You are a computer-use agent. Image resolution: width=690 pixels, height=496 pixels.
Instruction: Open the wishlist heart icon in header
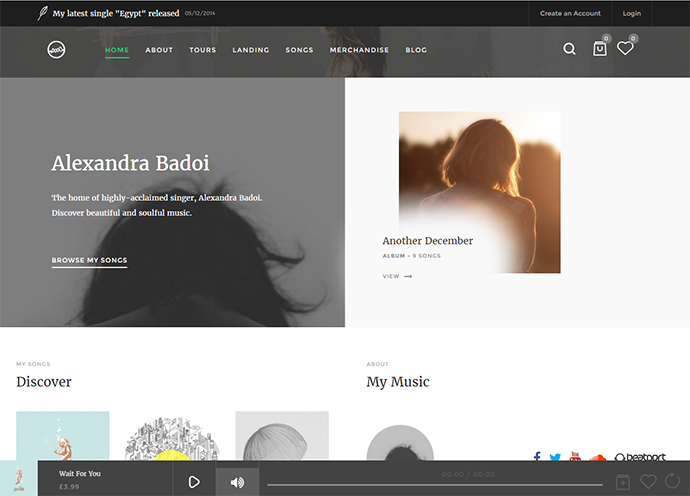click(x=625, y=48)
